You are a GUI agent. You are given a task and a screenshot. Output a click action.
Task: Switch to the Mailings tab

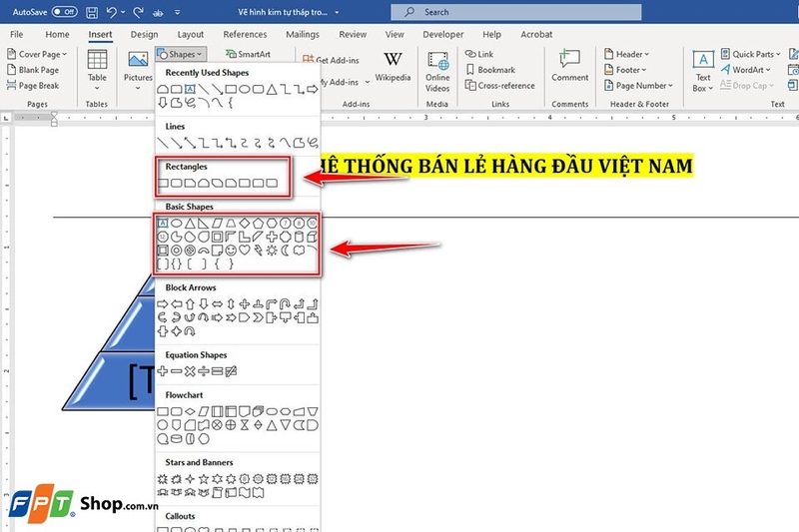(x=303, y=34)
